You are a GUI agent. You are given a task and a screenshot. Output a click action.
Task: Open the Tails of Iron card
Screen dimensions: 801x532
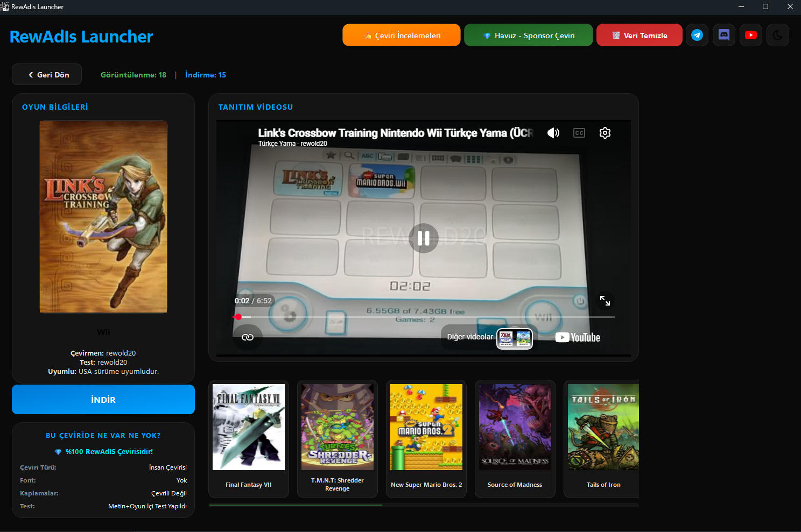(x=601, y=439)
